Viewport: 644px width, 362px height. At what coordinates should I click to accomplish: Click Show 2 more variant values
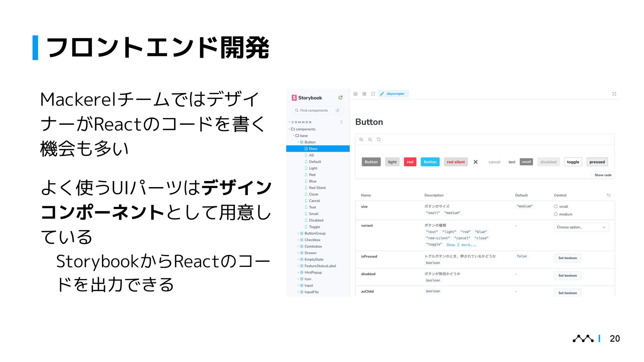pyautogui.click(x=461, y=245)
